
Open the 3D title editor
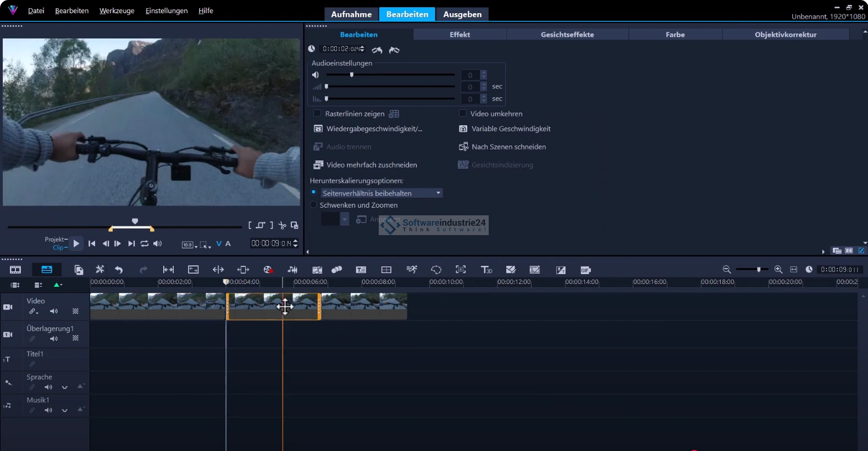[486, 270]
